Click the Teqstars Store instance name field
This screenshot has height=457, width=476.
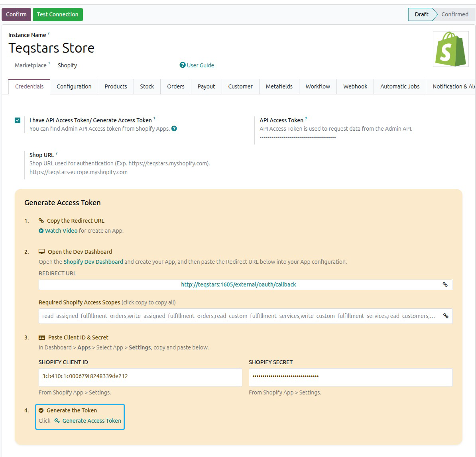51,48
